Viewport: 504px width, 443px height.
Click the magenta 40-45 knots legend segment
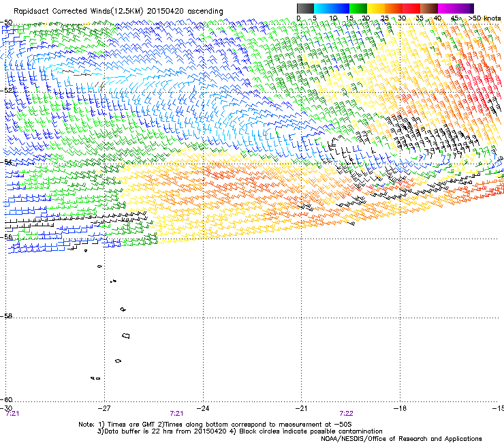447,8
